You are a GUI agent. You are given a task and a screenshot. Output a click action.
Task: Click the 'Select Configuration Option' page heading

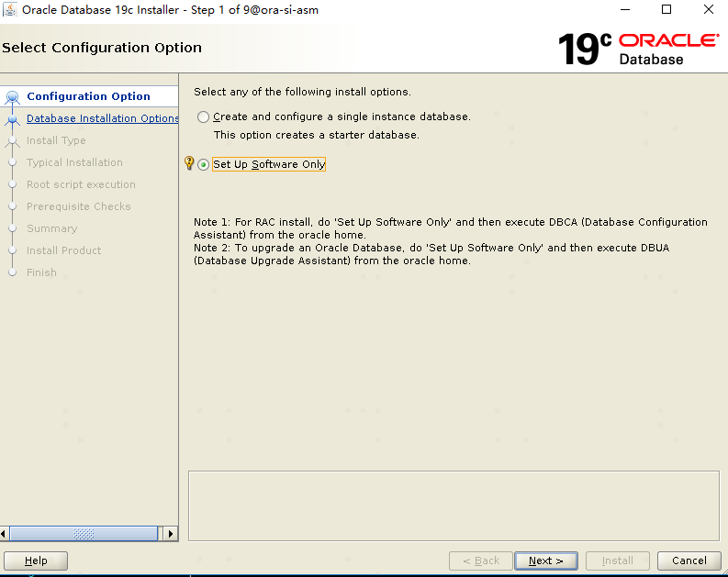click(102, 48)
